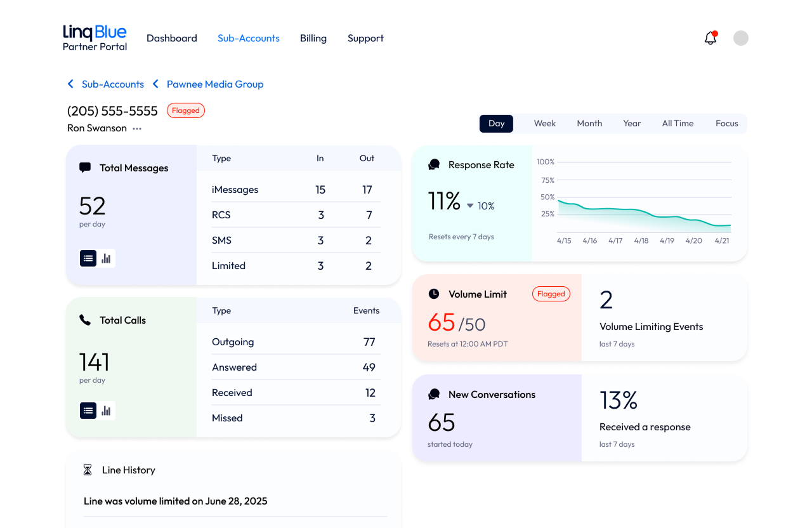Click the RCS row label
Viewport: 812px width, 528px height.
pos(221,215)
